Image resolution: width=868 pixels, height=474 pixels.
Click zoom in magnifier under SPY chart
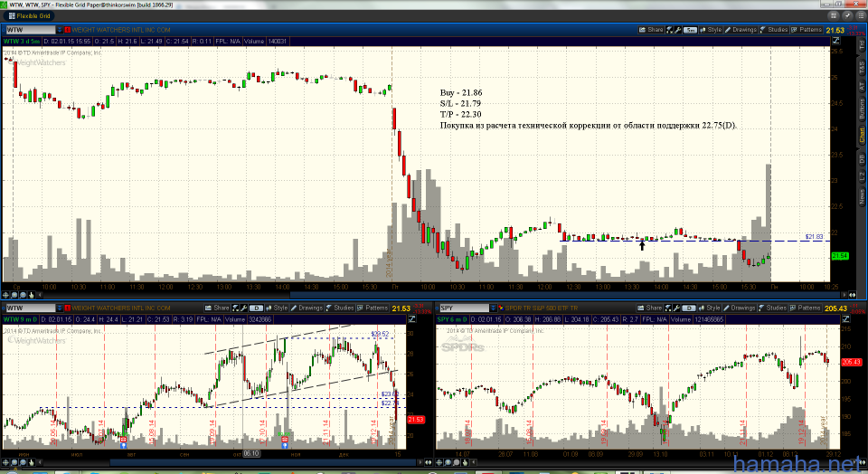448,462
